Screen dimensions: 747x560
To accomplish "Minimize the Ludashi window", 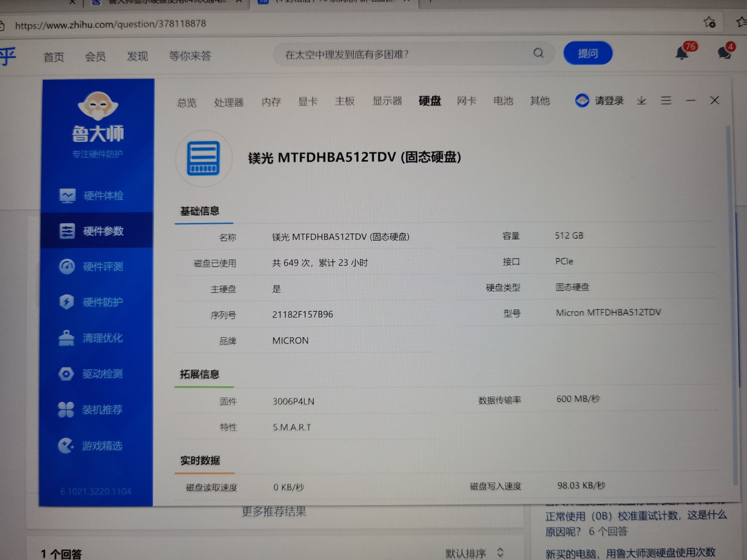I will (691, 100).
